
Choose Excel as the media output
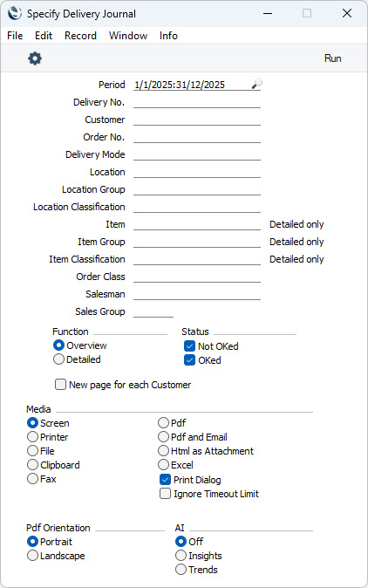163,465
